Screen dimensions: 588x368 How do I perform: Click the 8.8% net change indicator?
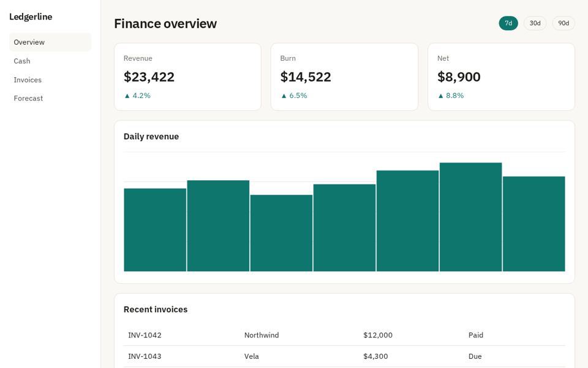point(451,96)
